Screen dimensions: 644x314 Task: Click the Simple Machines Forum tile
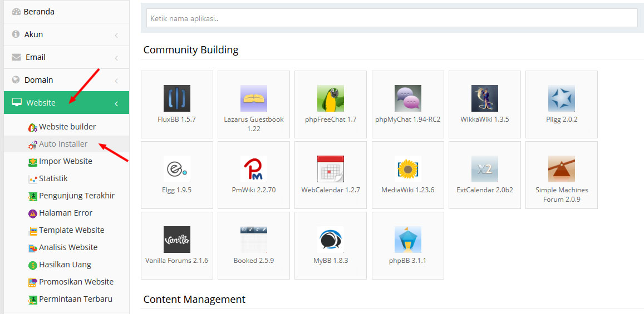coord(562,175)
